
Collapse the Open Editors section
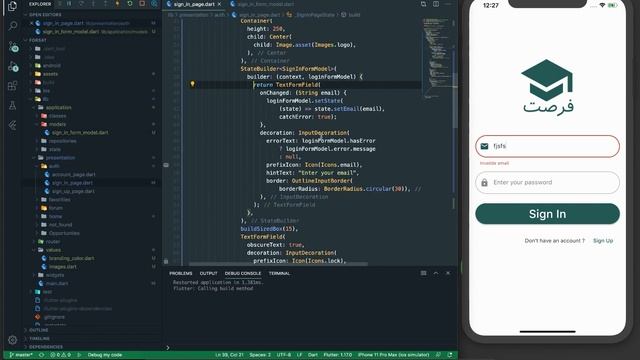coord(25,15)
